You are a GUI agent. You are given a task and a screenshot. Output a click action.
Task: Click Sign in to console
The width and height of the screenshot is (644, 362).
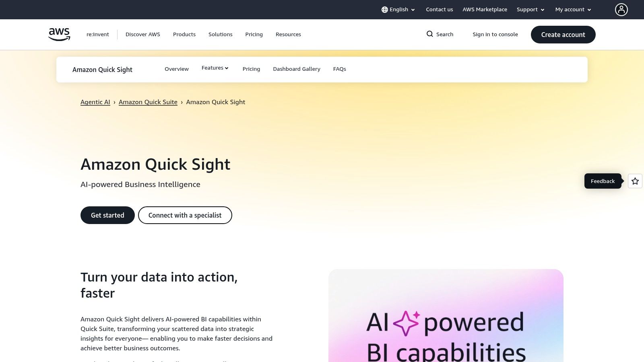pyautogui.click(x=495, y=35)
